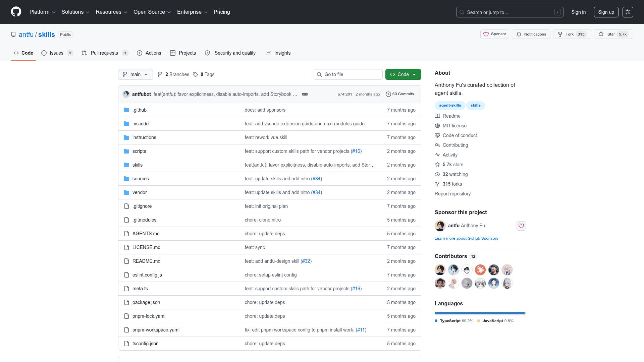
Task: Expand the Enterprise menu
Action: coord(192,12)
